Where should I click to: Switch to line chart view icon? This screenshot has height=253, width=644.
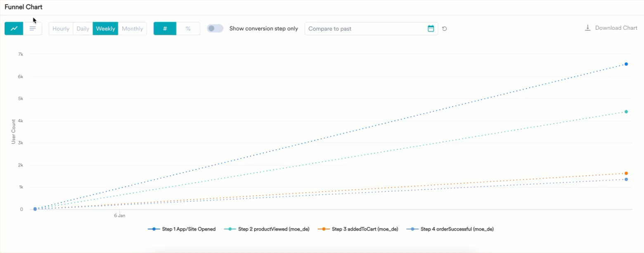tap(14, 29)
